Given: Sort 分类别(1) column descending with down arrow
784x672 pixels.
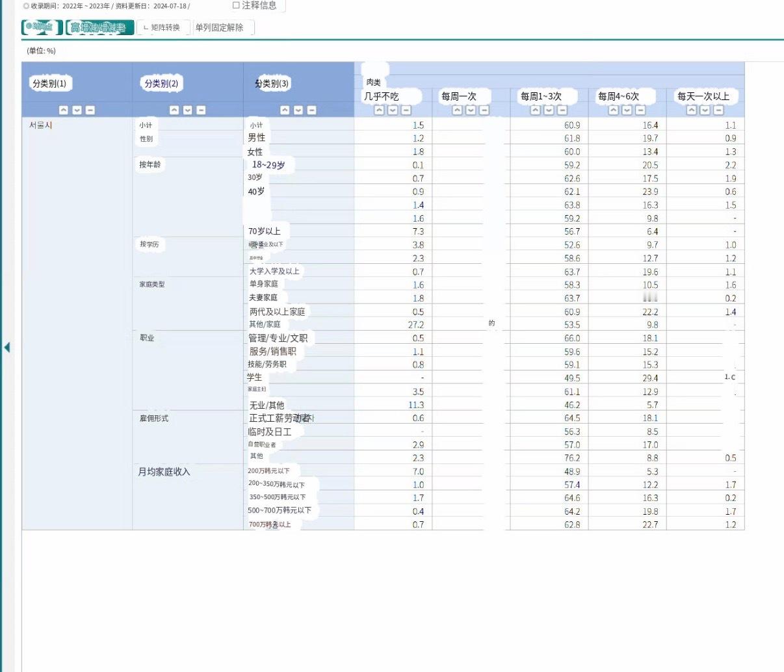Looking at the screenshot, I should (77, 110).
